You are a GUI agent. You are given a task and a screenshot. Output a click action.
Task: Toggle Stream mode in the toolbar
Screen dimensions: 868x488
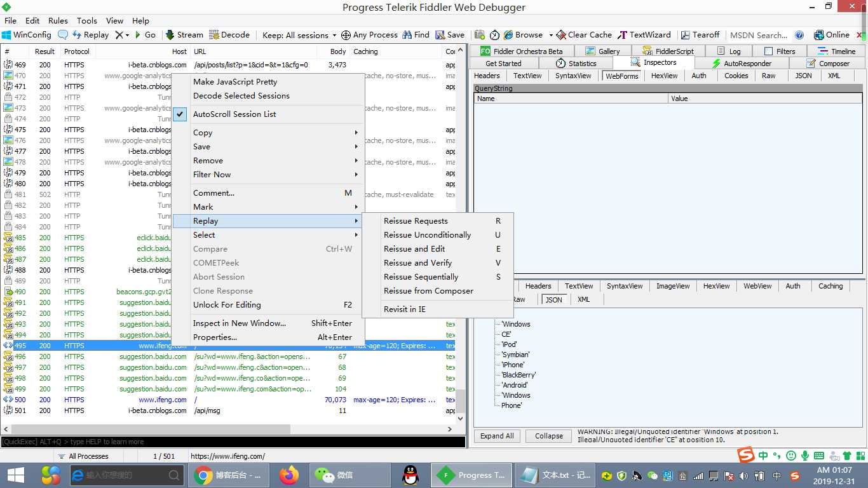184,35
